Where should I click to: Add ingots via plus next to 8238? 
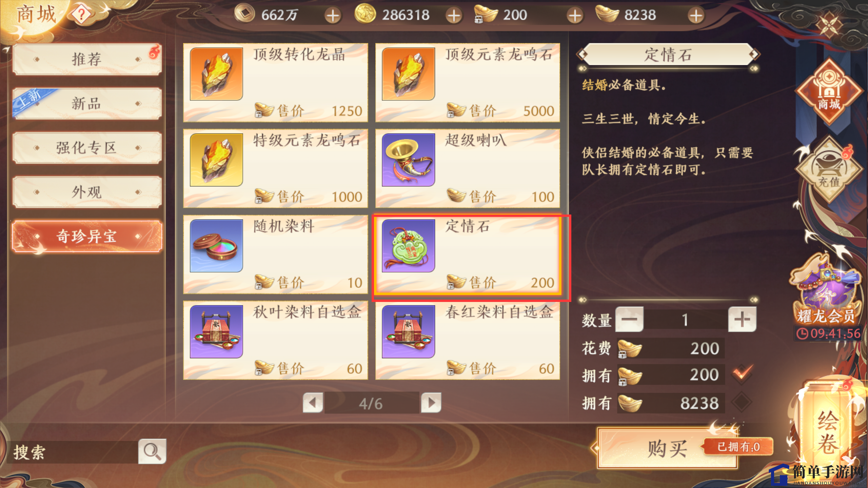point(696,16)
